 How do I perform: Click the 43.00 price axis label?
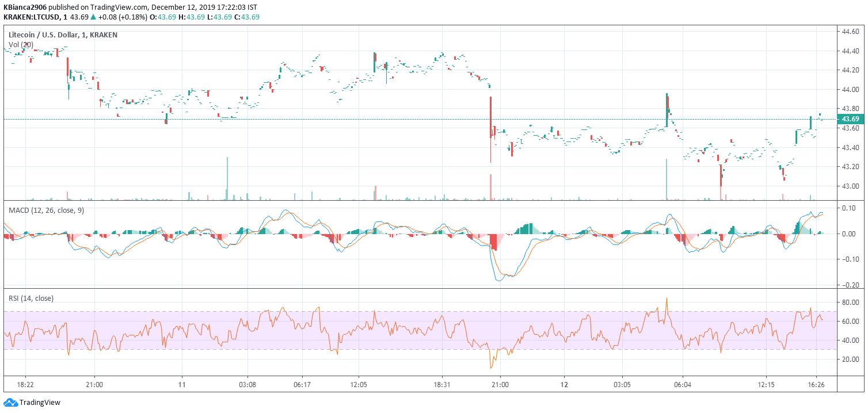pyautogui.click(x=850, y=186)
